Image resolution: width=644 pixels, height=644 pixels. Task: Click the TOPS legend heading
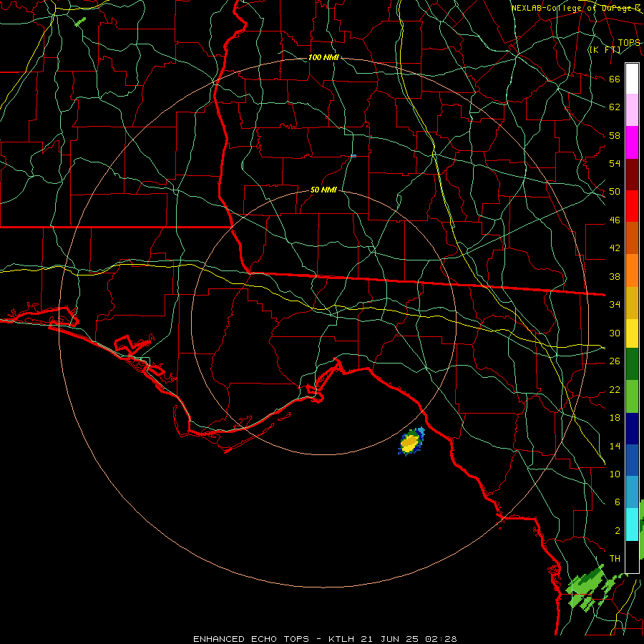coord(629,43)
